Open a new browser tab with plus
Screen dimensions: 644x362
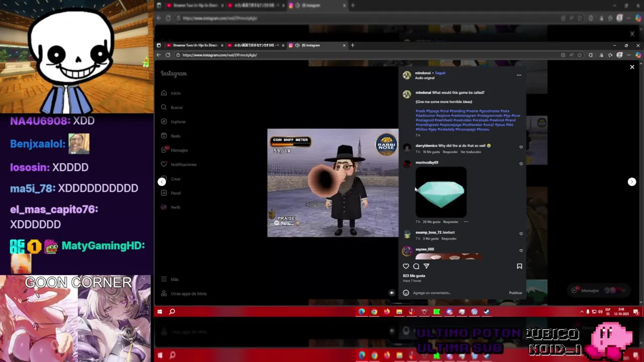[x=353, y=45]
